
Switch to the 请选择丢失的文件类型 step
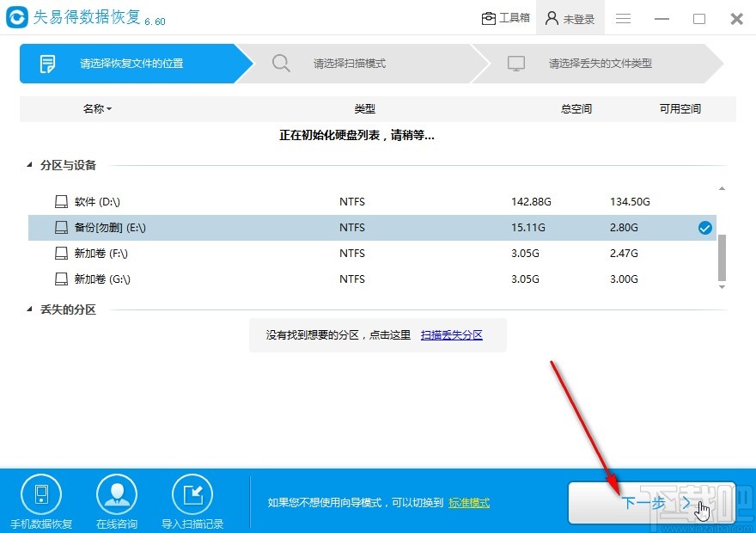coord(601,63)
